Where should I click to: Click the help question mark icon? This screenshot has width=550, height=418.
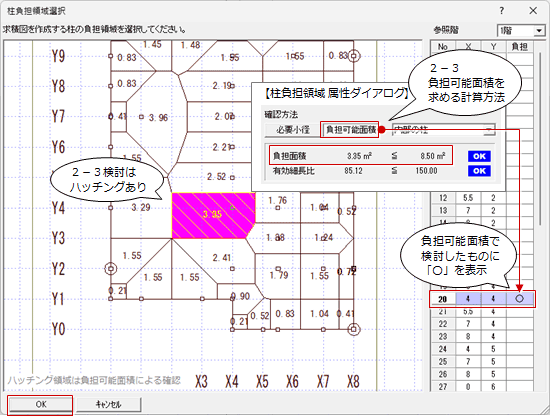[502, 11]
